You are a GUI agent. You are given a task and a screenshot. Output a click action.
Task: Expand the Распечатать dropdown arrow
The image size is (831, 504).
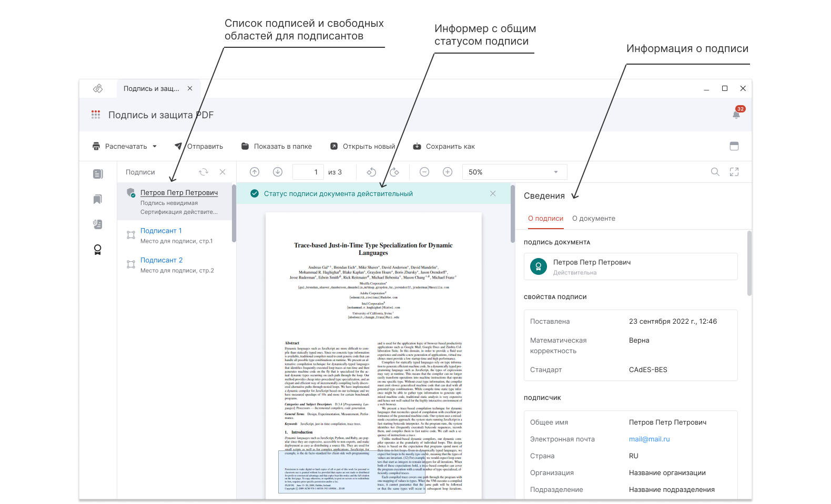[x=155, y=146]
